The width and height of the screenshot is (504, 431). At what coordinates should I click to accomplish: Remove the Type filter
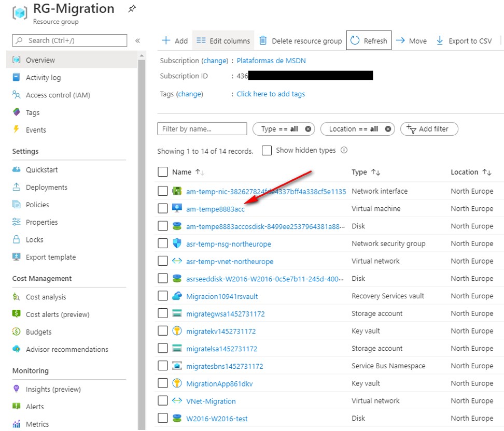[x=308, y=129]
